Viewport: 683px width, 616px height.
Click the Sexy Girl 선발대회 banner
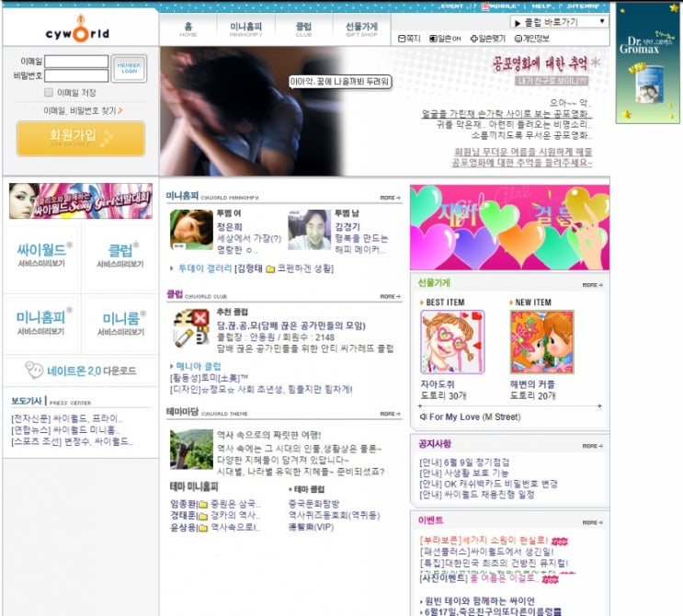(81, 200)
